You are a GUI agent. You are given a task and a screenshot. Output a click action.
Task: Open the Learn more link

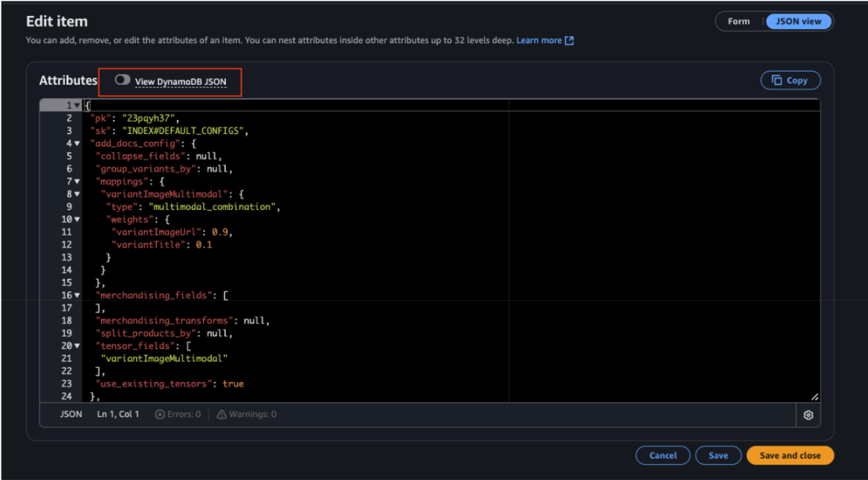pos(539,40)
